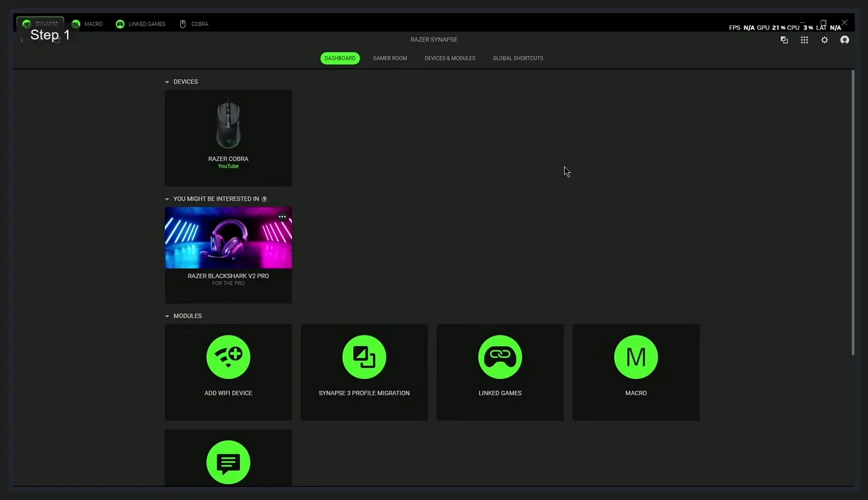The height and width of the screenshot is (500, 868).
Task: Collapse the Modules section
Action: pyautogui.click(x=167, y=316)
